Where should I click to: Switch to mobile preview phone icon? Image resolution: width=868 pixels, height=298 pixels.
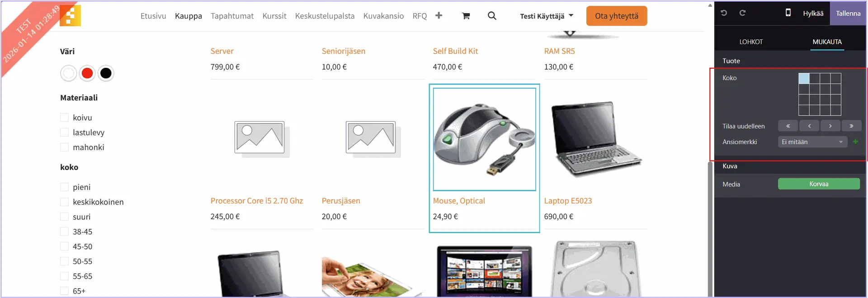tap(788, 13)
